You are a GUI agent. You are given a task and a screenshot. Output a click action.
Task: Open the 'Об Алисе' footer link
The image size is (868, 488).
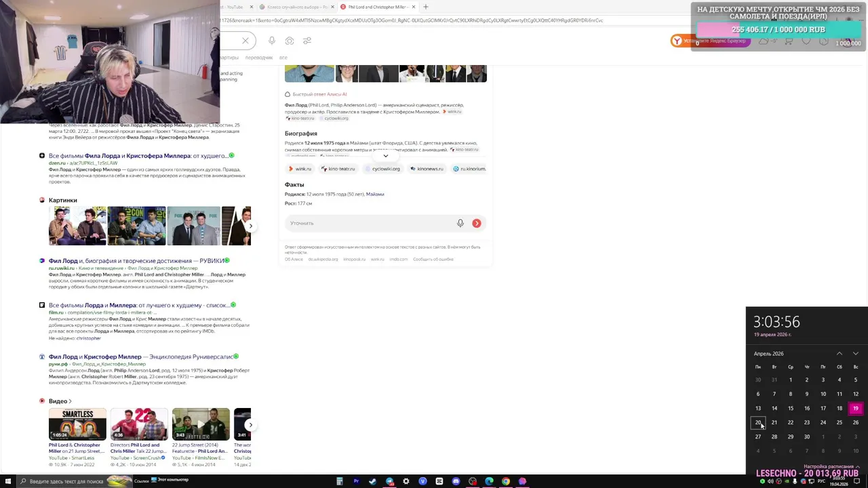pyautogui.click(x=294, y=259)
